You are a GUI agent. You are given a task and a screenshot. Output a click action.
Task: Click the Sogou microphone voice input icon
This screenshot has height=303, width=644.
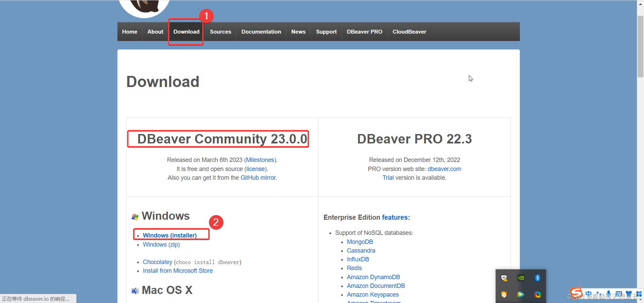coord(609,294)
